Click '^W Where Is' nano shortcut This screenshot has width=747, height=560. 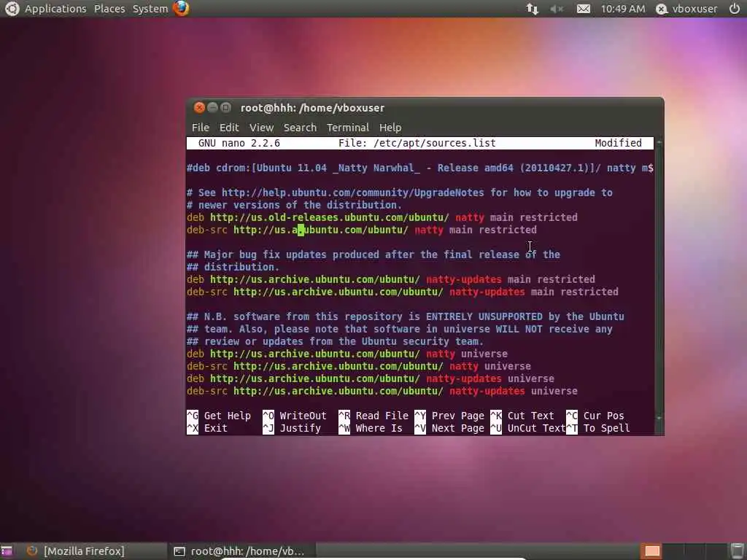[370, 428]
